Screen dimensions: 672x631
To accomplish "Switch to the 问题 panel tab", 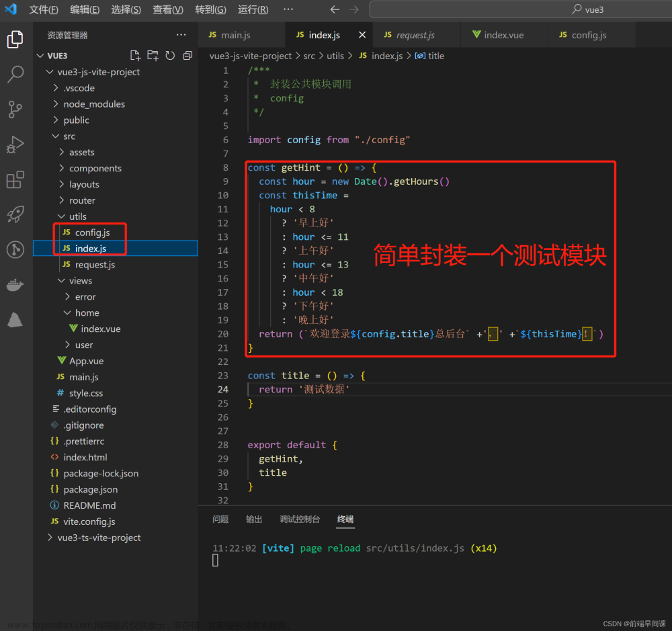I will point(220,519).
